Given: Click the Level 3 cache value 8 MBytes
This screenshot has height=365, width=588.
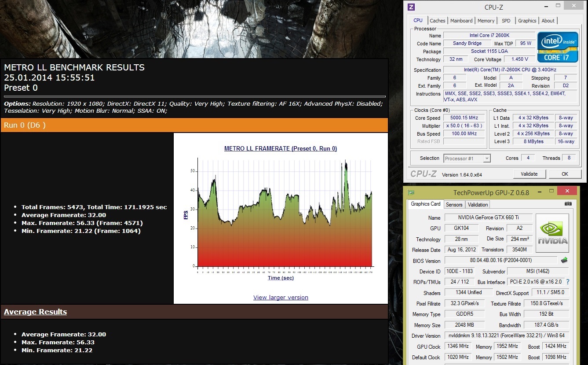Looking at the screenshot, I should [x=533, y=142].
